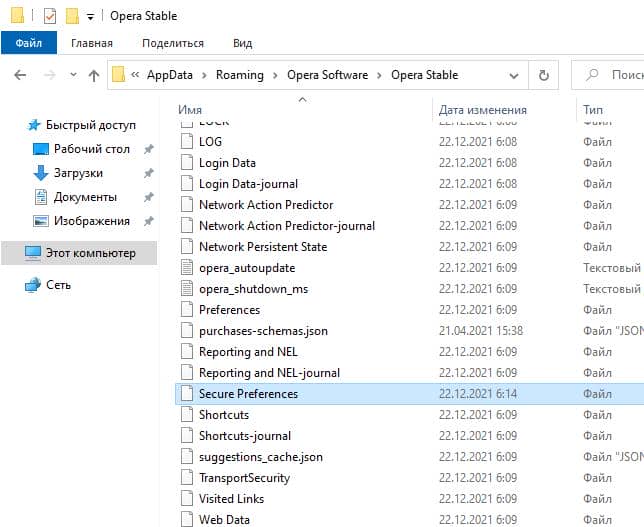
Task: Click the Рабочий стол desktop shortcut
Action: pyautogui.click(x=91, y=149)
